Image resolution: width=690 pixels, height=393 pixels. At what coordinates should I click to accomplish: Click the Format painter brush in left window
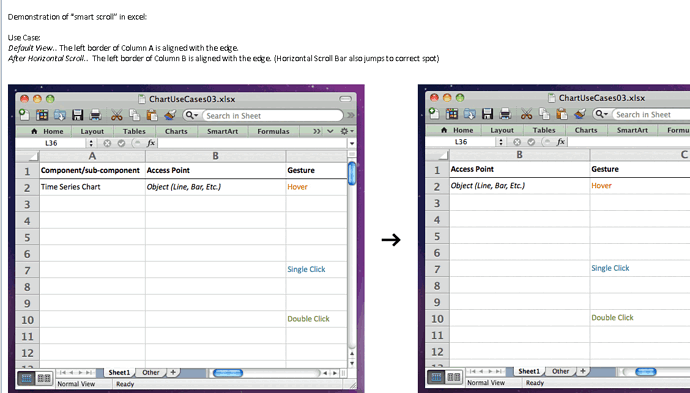click(x=170, y=115)
